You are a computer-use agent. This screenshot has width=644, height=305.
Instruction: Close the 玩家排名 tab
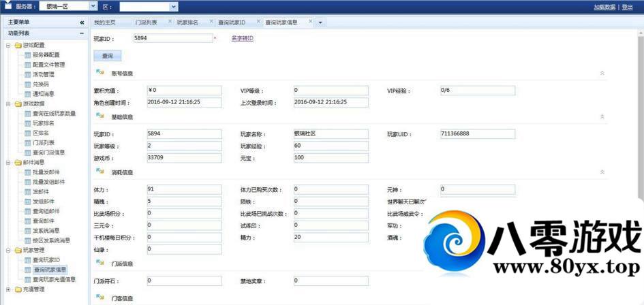click(211, 21)
